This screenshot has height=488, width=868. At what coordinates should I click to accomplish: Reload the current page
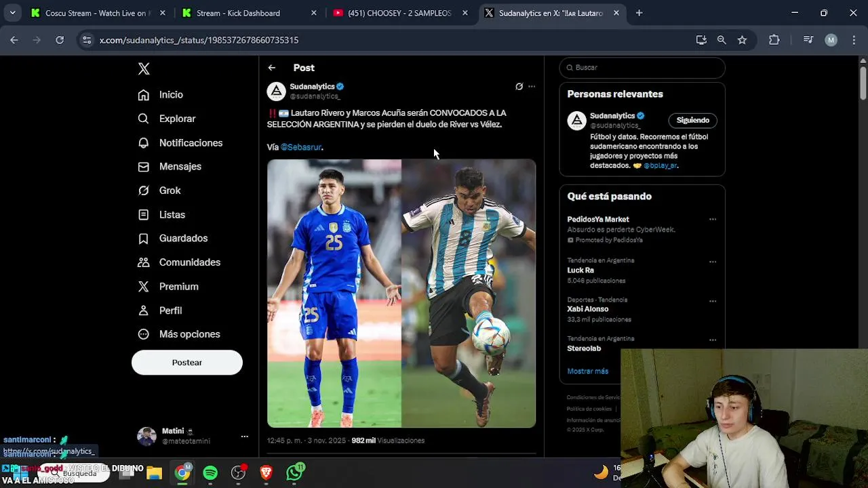click(60, 40)
